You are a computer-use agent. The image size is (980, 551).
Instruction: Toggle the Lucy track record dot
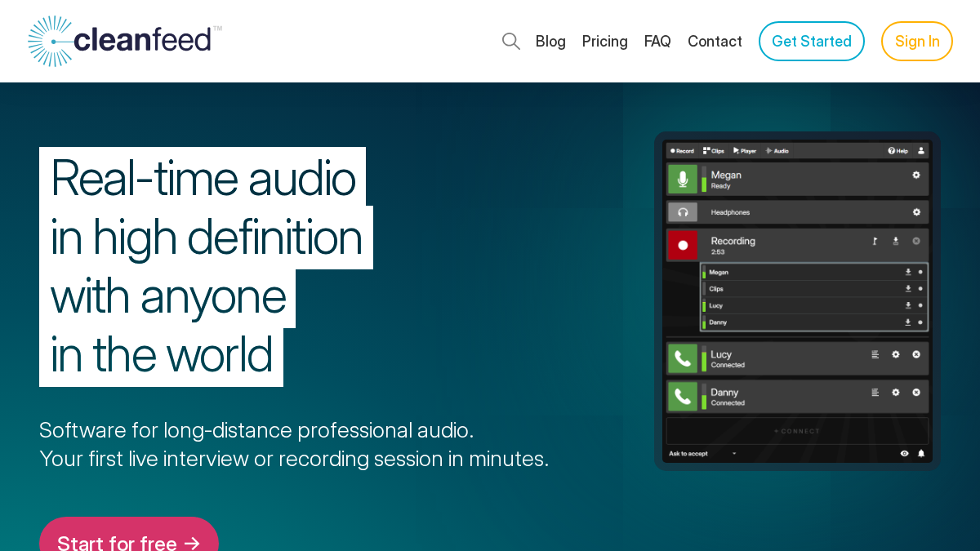(920, 305)
